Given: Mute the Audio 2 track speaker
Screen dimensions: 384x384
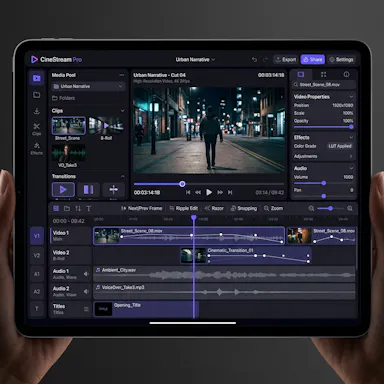Looking at the screenshot, I should pyautogui.click(x=86, y=292).
